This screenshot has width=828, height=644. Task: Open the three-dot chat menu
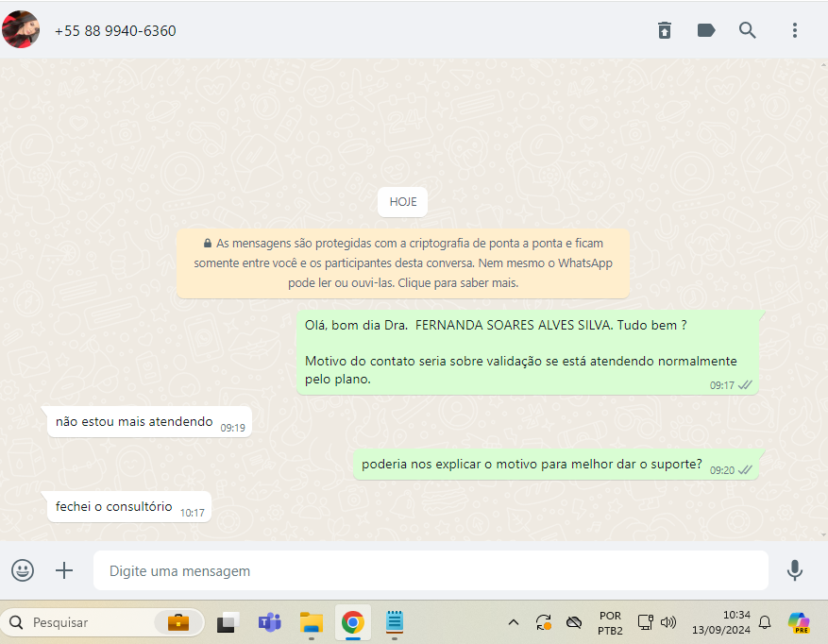point(795,30)
